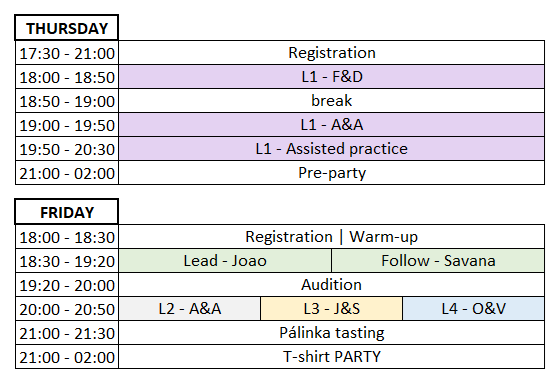The width and height of the screenshot is (560, 384).
Task: Click the Pálinka tasting cell
Action: point(331,333)
